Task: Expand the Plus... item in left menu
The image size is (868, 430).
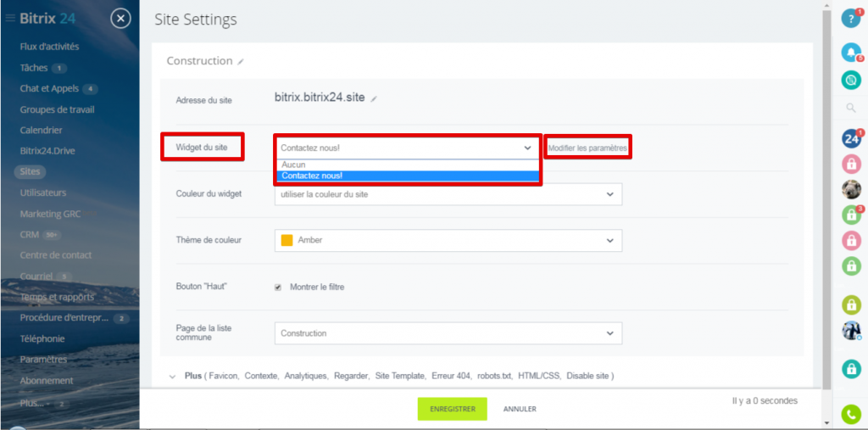Action: click(32, 403)
